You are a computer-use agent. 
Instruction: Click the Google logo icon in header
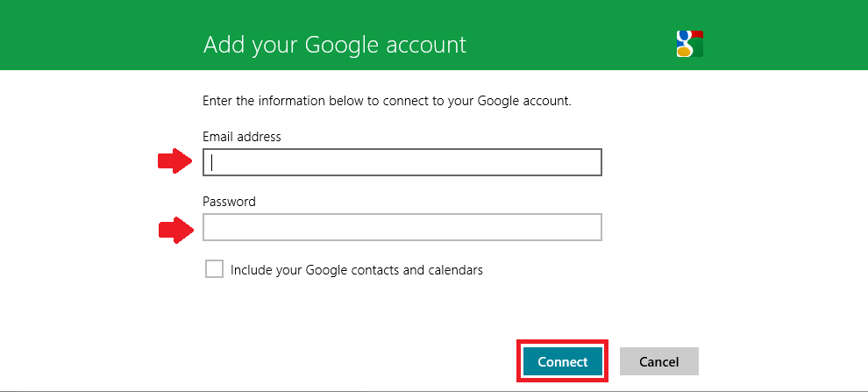pos(690,44)
